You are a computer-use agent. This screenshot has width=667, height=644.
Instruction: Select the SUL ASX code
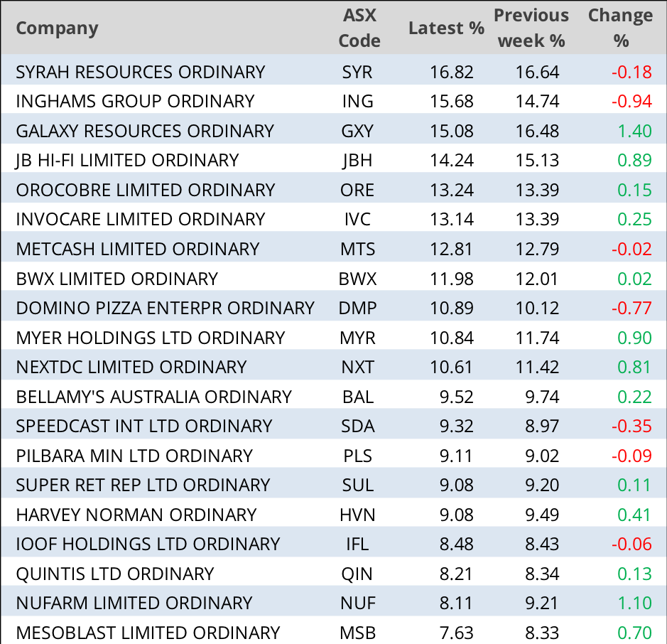(x=357, y=485)
